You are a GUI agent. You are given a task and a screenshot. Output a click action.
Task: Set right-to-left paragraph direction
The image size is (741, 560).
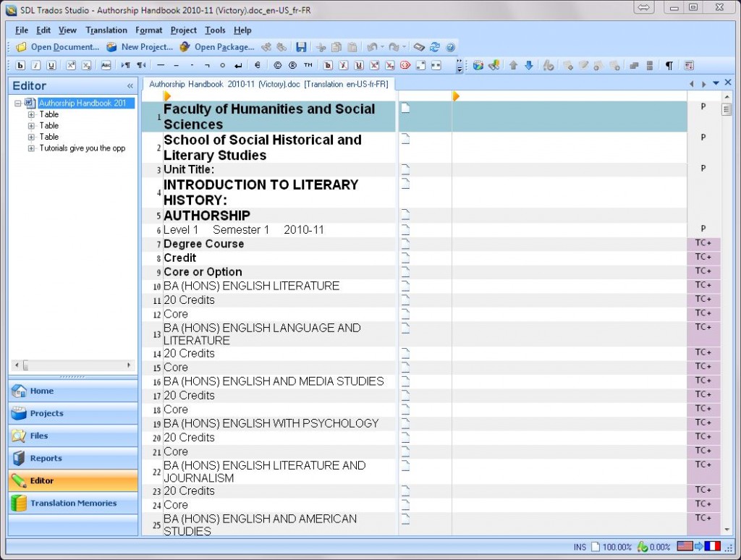[141, 66]
